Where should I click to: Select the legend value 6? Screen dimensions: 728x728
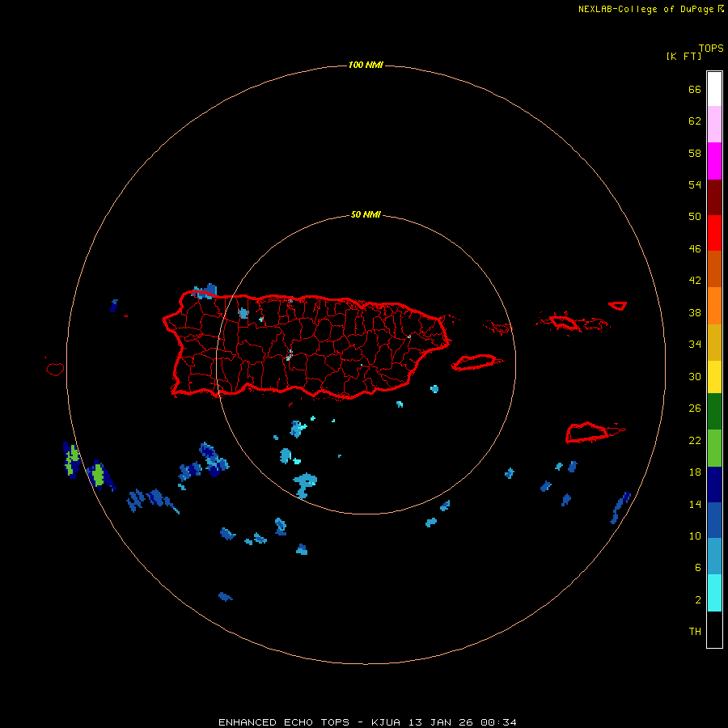(x=698, y=568)
